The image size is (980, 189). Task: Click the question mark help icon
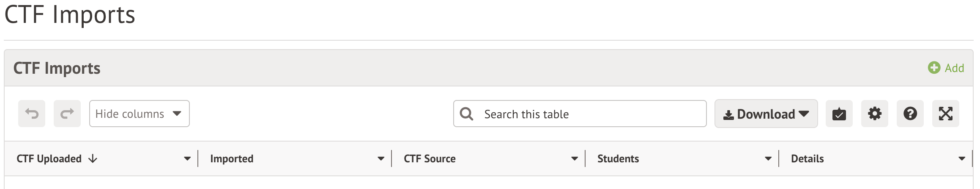[910, 114]
